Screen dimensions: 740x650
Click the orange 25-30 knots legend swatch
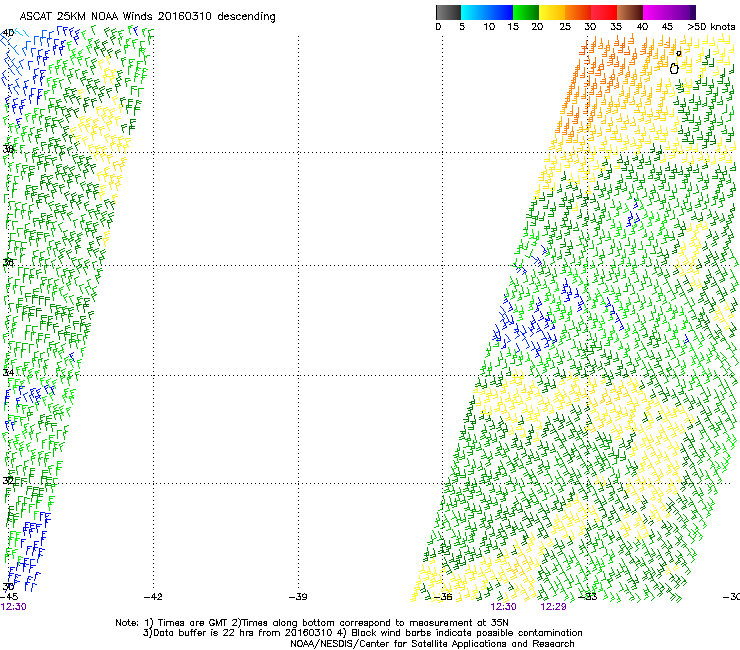(578, 12)
